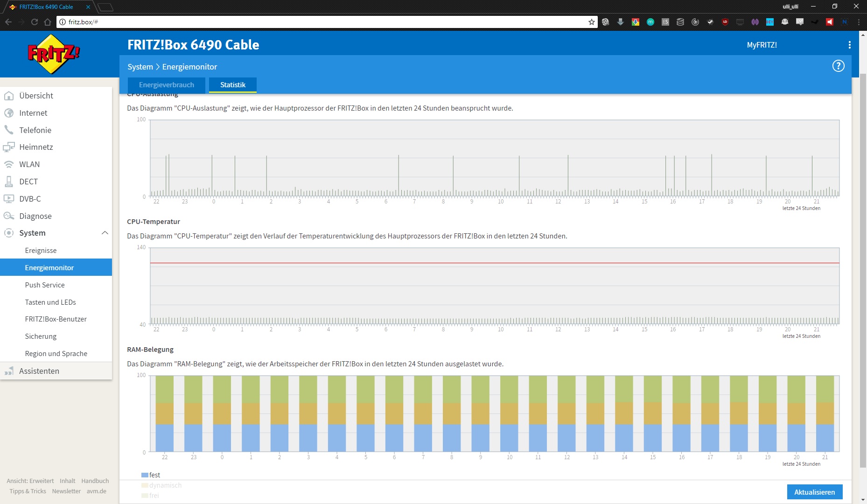
Task: Click the Übersicht home icon
Action: (9, 96)
